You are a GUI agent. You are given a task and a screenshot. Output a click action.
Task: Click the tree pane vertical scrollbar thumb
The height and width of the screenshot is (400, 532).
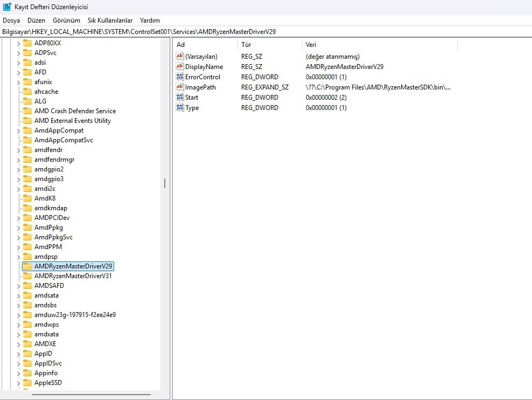click(x=165, y=183)
